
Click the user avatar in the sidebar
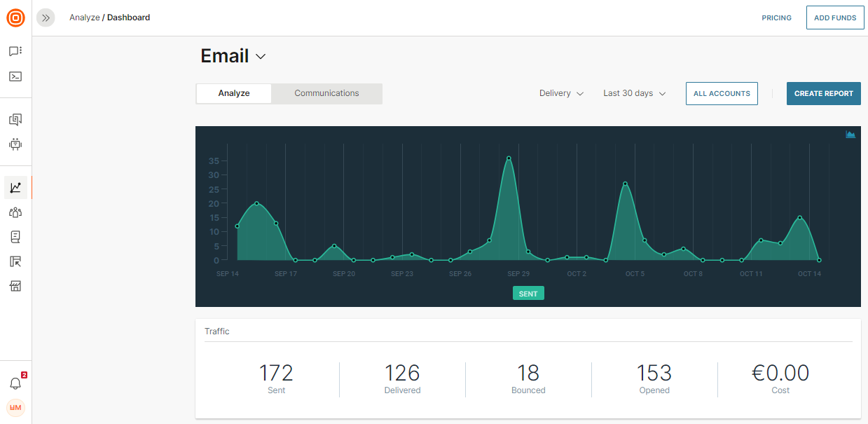tap(15, 408)
